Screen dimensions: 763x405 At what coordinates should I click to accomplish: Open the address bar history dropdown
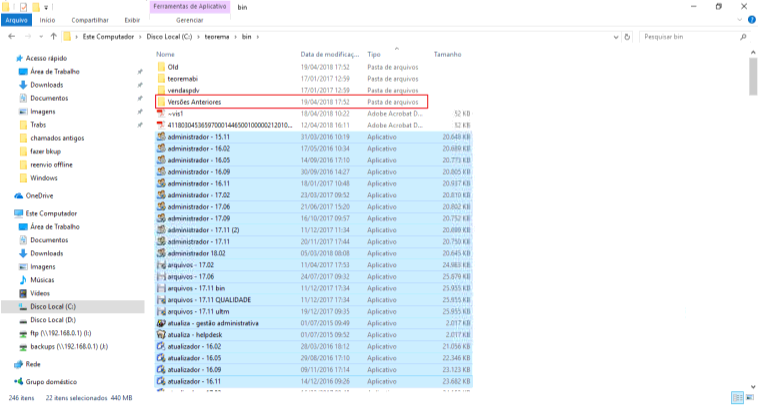[x=616, y=37]
